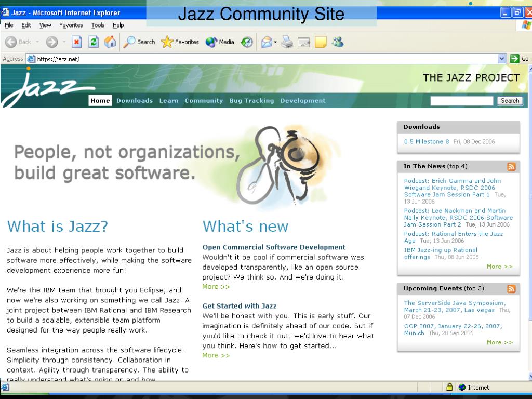Open the Favorites menu in the menu bar
This screenshot has height=399, width=532.
71,25
